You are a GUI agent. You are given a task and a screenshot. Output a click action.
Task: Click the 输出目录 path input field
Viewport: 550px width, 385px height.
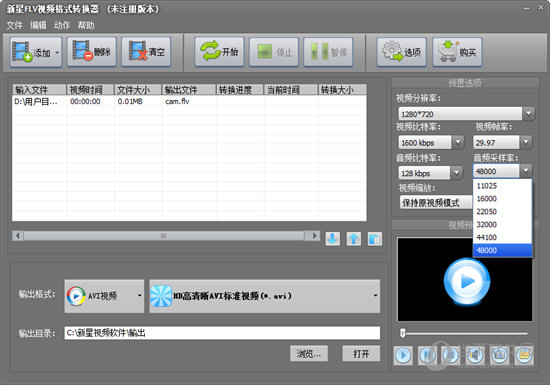pos(222,333)
